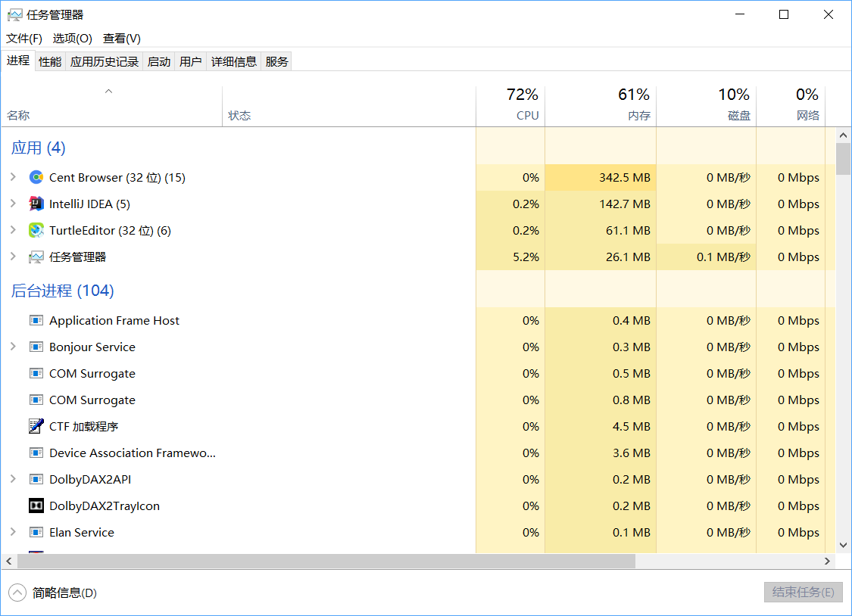Sort by the 名称 column header

(x=111, y=107)
